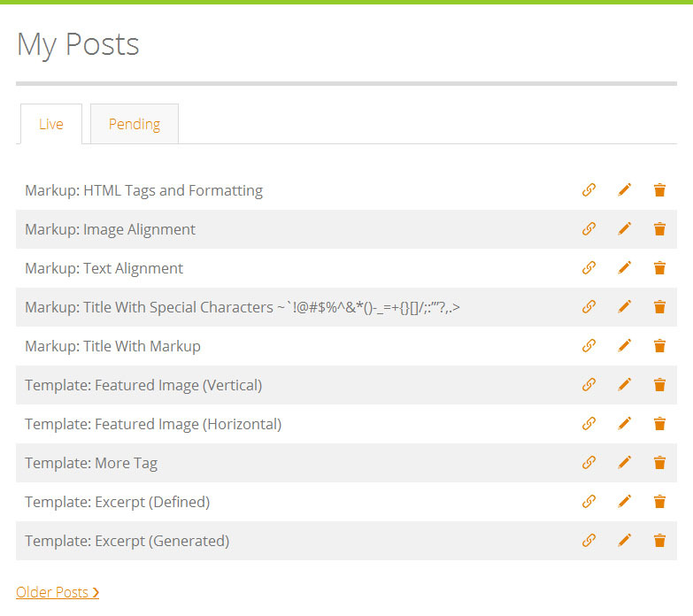Select 'Markup: Title With Special Characters' title
This screenshot has width=693, height=616.
(243, 308)
